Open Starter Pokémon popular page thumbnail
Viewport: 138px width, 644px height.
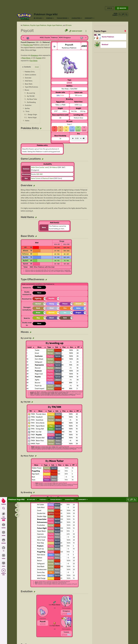(97, 37)
